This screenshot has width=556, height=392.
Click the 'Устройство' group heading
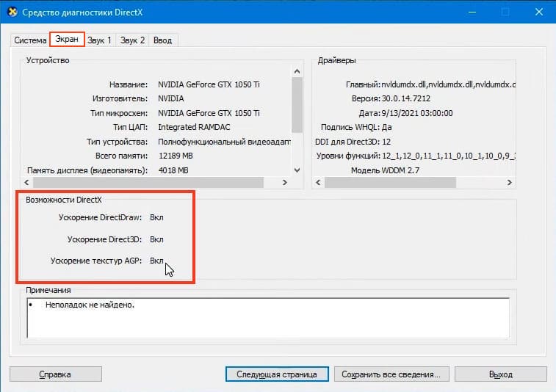tap(48, 60)
